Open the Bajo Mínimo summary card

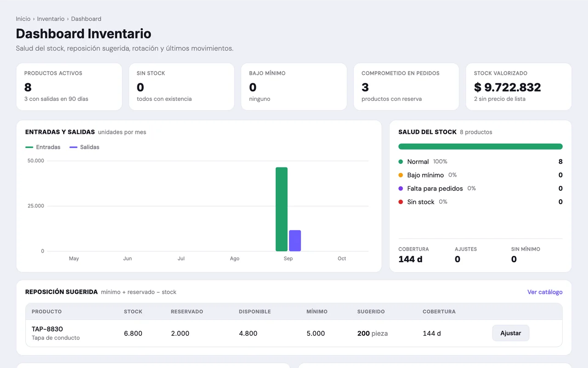click(294, 86)
